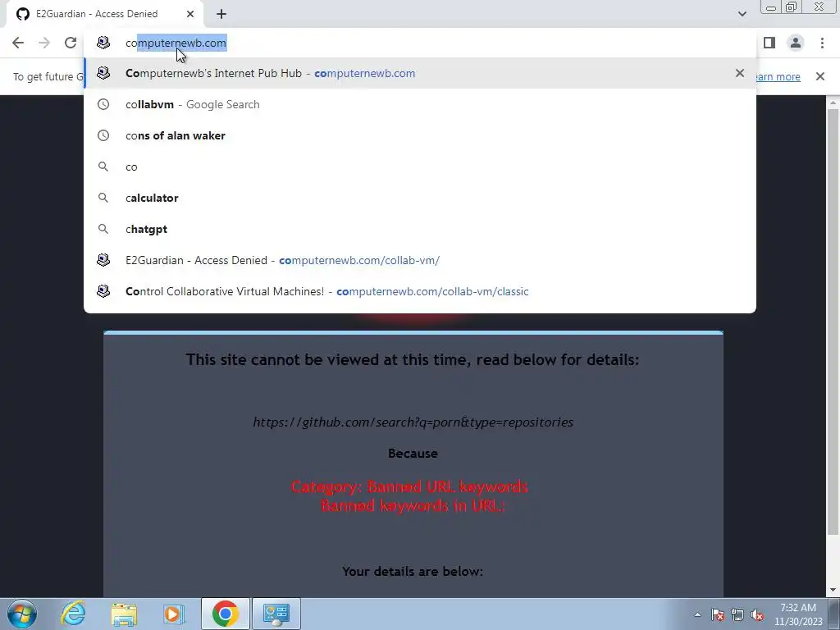Open Windows Explorer folder on taskbar
The height and width of the screenshot is (630, 840).
pos(124,614)
